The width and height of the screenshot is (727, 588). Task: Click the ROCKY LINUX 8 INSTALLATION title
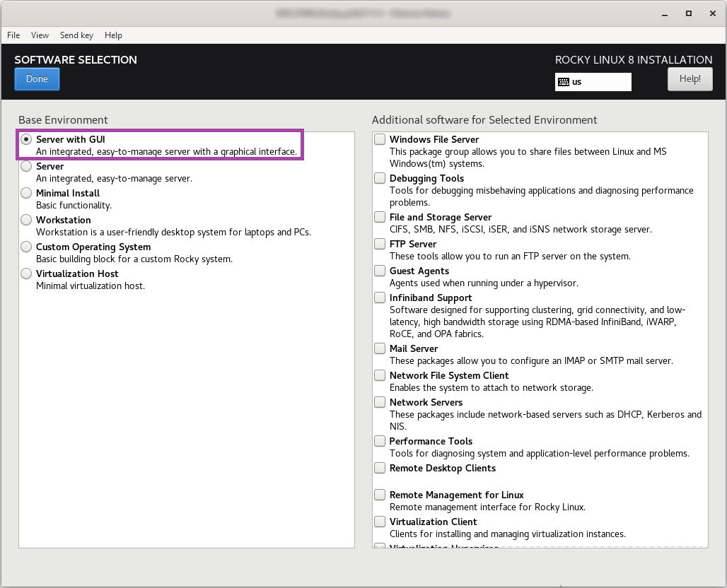tap(634, 60)
